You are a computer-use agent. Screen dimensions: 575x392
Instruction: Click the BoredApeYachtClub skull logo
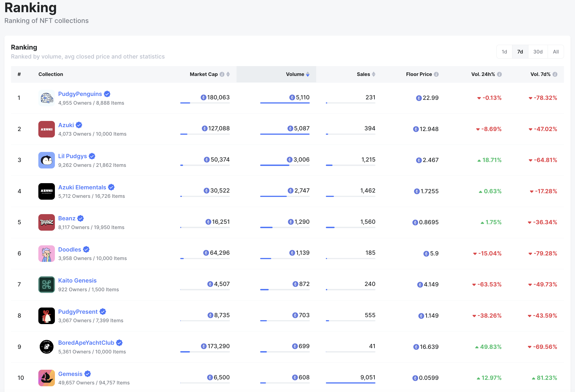click(47, 347)
